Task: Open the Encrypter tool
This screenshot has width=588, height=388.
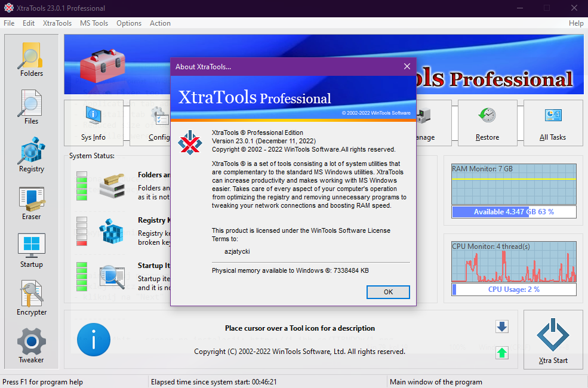Action: click(x=32, y=298)
